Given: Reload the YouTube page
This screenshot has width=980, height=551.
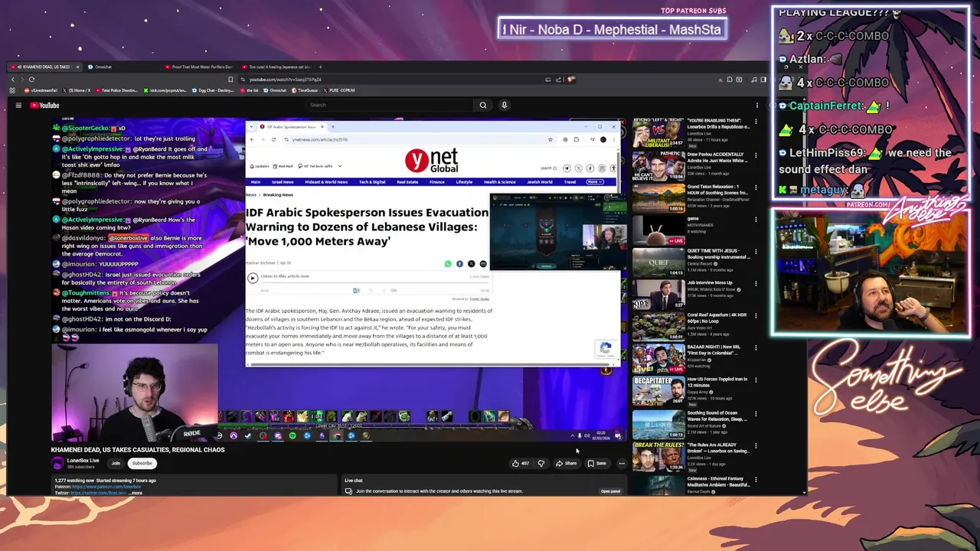Looking at the screenshot, I should 31,80.
